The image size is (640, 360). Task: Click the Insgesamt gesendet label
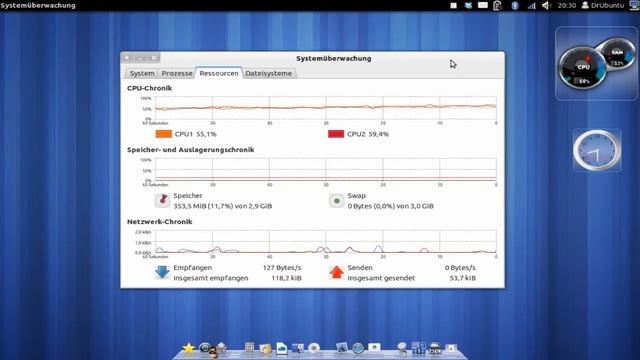(x=381, y=278)
